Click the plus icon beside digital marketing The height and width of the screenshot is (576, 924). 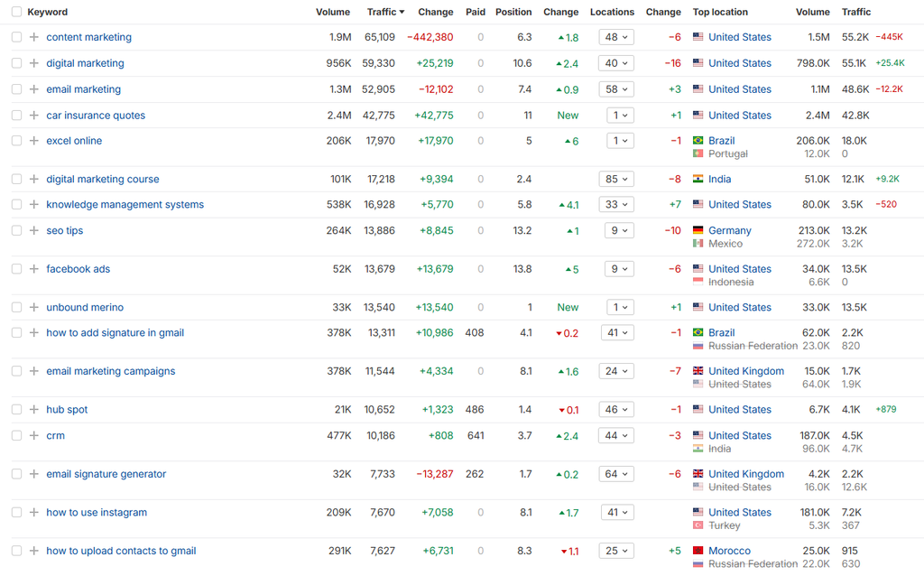[34, 63]
